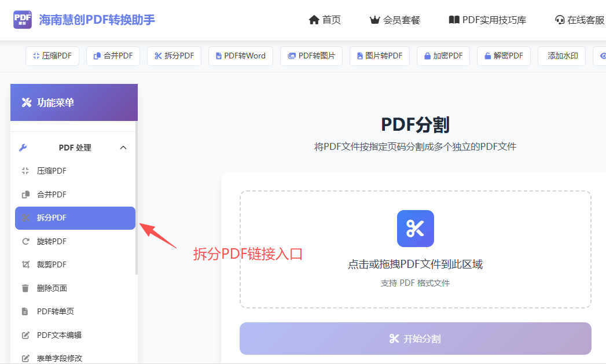The width and height of the screenshot is (606, 364).
Task: Click the rotate icon beside 旋转PDF
Action: 25,241
